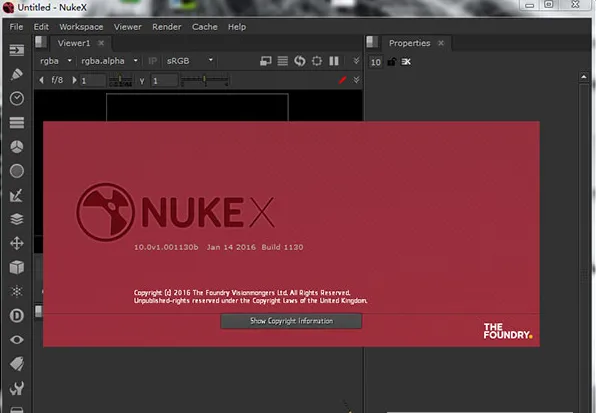
Task: Open the Filter nodes circle icon
Action: (x=17, y=171)
